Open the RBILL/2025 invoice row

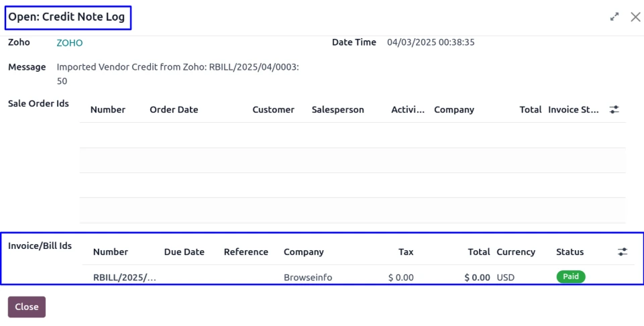(124, 277)
